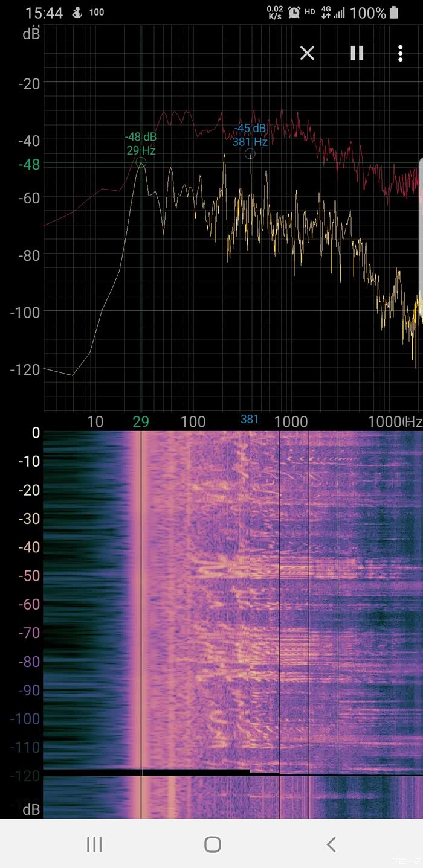This screenshot has height=868, width=423.
Task: Open recent apps from the navigation bar
Action: (94, 844)
